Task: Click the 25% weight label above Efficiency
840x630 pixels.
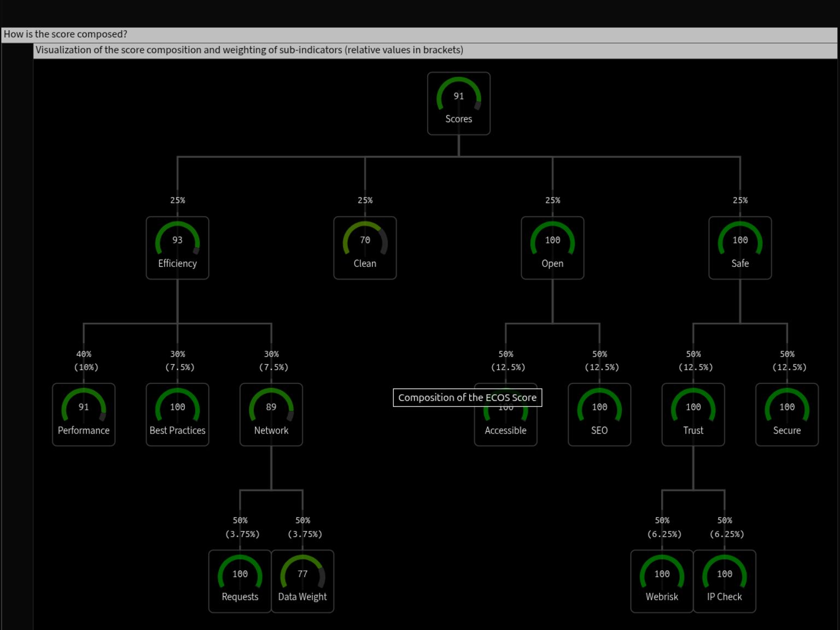Action: (177, 200)
